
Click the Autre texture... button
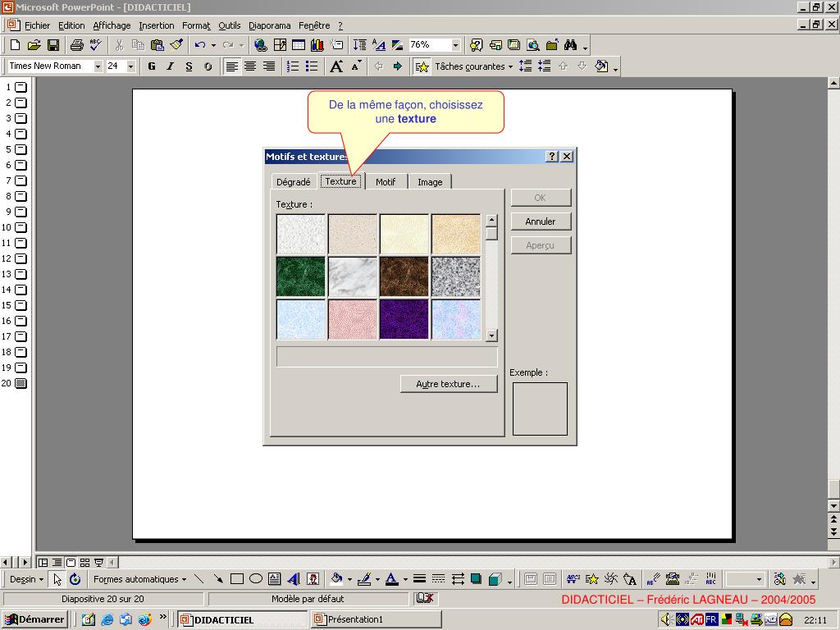(449, 384)
